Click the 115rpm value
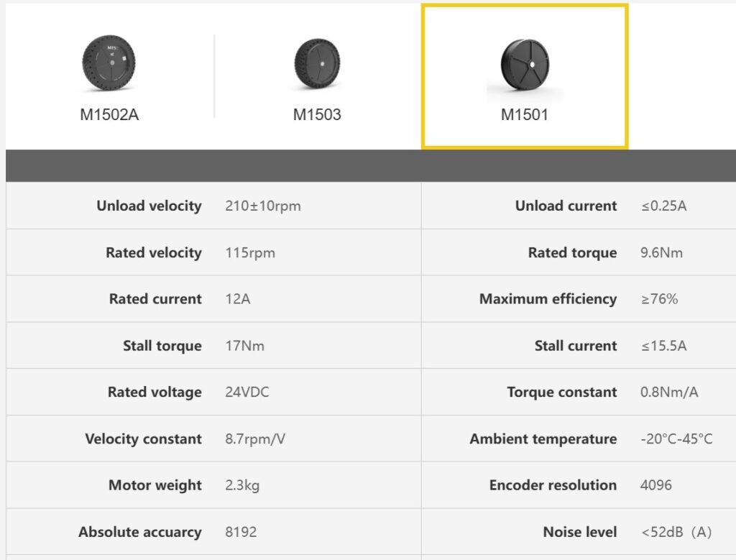The height and width of the screenshot is (560, 736). [250, 252]
